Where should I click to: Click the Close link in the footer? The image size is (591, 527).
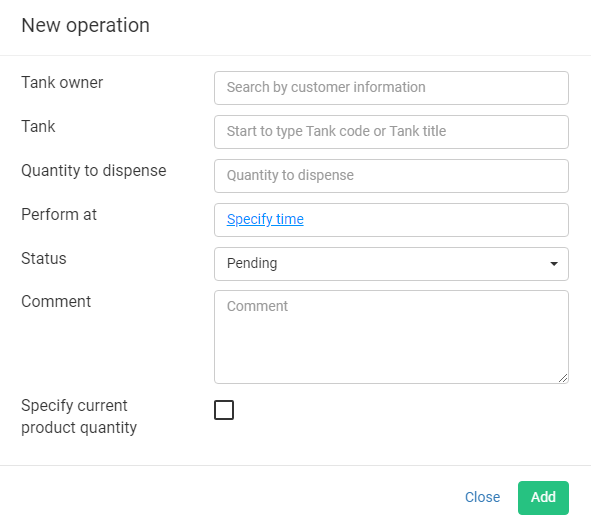click(482, 497)
